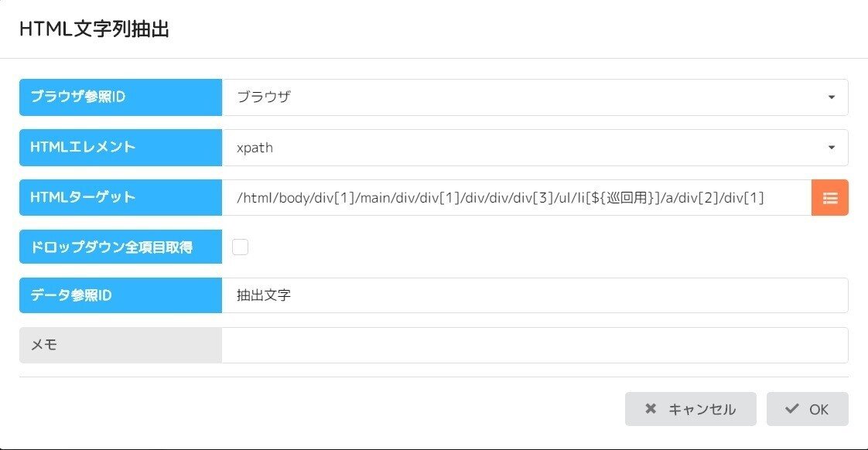Click the HTMLエレメント blue label
The image size is (868, 450).
point(121,148)
